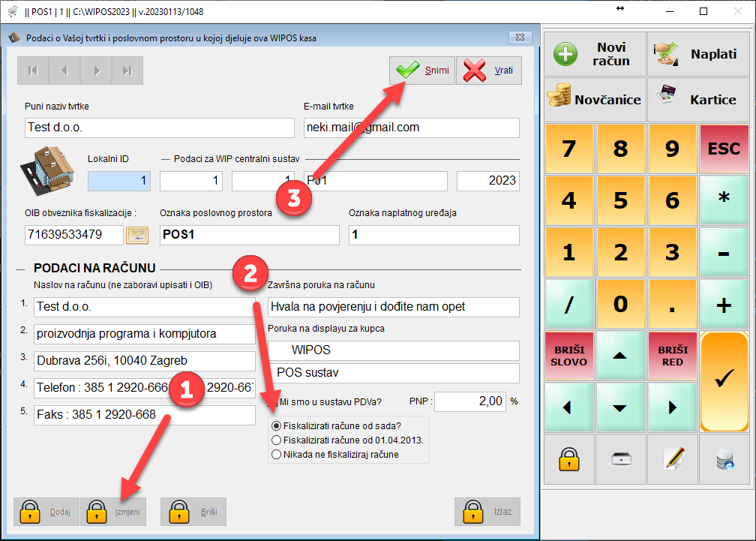Save changes with the Snimi button
The height and width of the screenshot is (541, 756).
[x=421, y=71]
